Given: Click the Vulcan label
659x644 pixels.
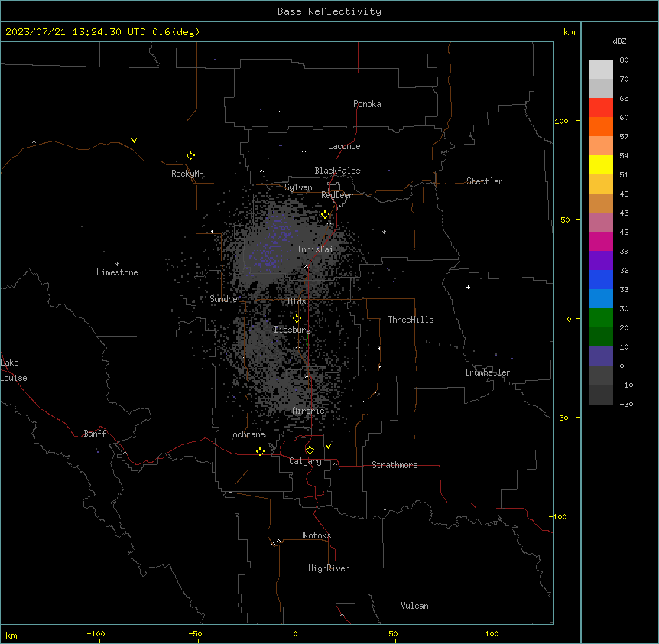Looking at the screenshot, I should pyautogui.click(x=414, y=606).
